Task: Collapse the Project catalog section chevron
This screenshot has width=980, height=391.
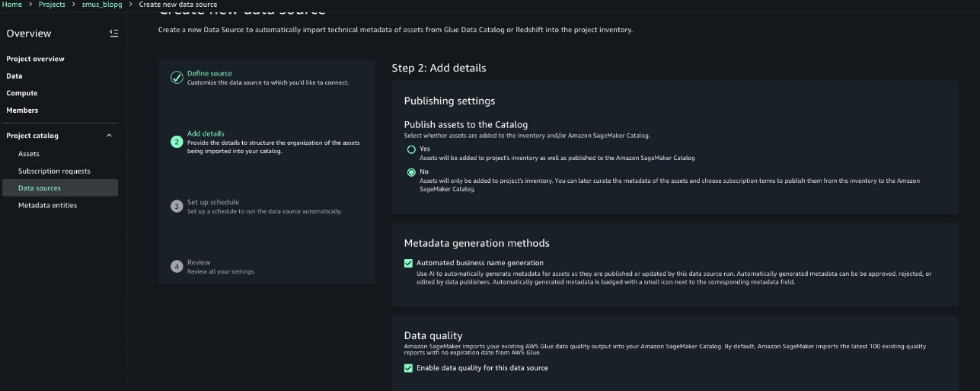Action: [x=109, y=136]
